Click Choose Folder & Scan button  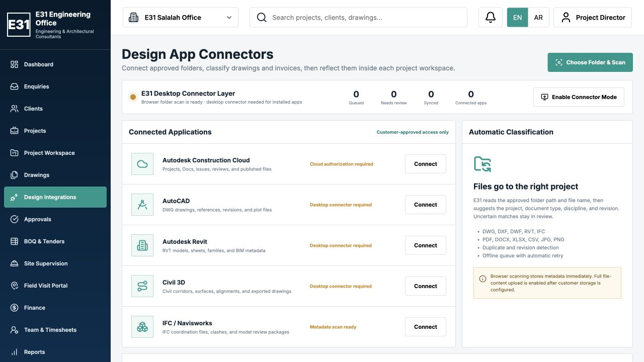[590, 62]
